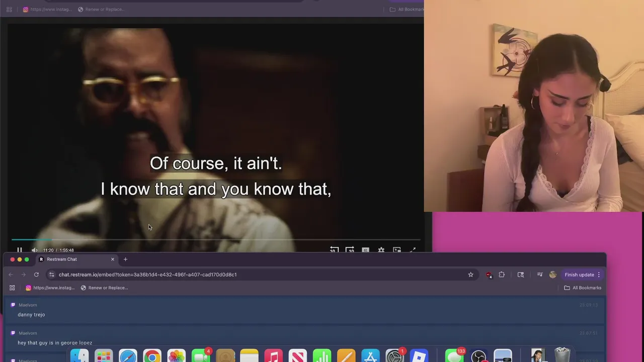The image size is (644, 362).
Task: Open OBS from the Dock
Action: (478, 356)
